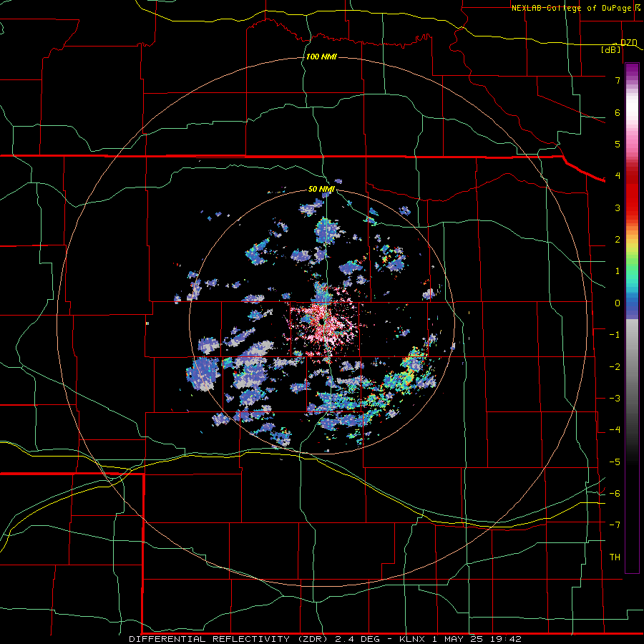Click the 6 value on the dB scale

tap(618, 112)
